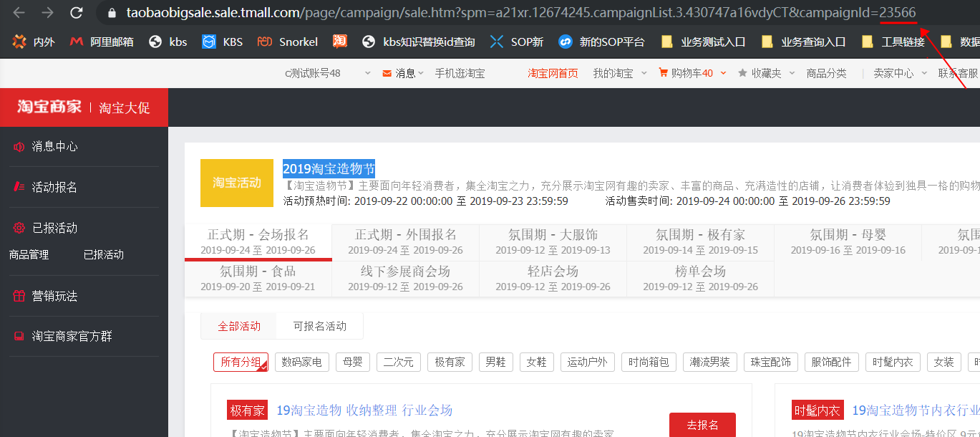This screenshot has width=980, height=437.
Task: Click the 淘宝商家官方群 sidebar icon
Action: tap(19, 336)
